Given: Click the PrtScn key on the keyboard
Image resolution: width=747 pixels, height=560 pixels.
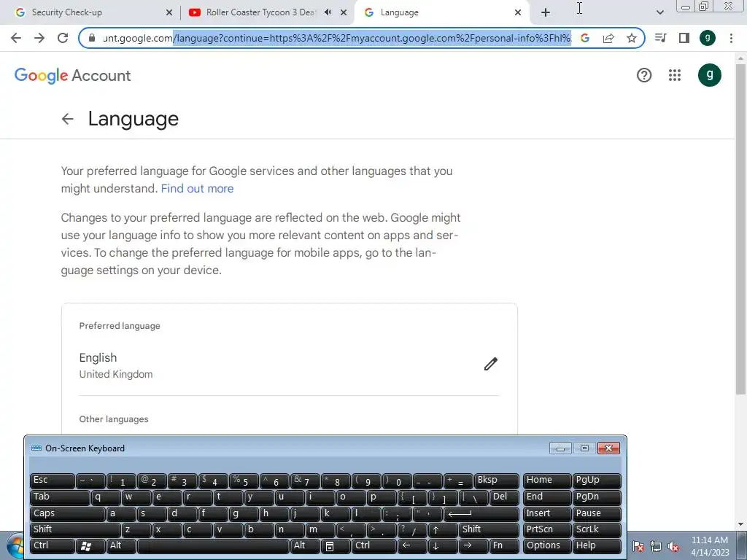Looking at the screenshot, I should (x=546, y=529).
